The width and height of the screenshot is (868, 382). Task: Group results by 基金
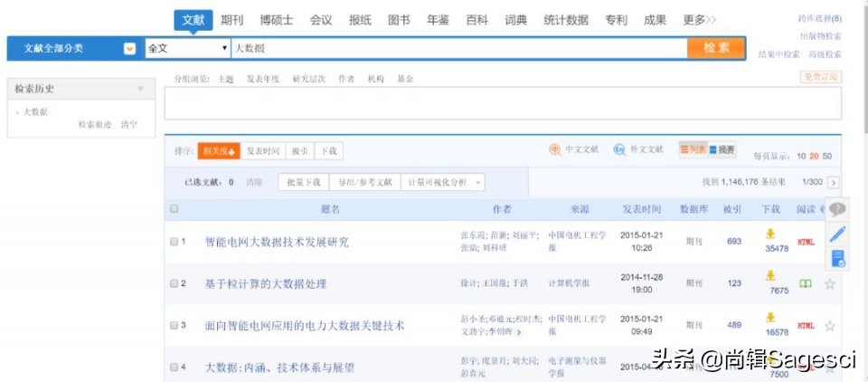pos(405,80)
